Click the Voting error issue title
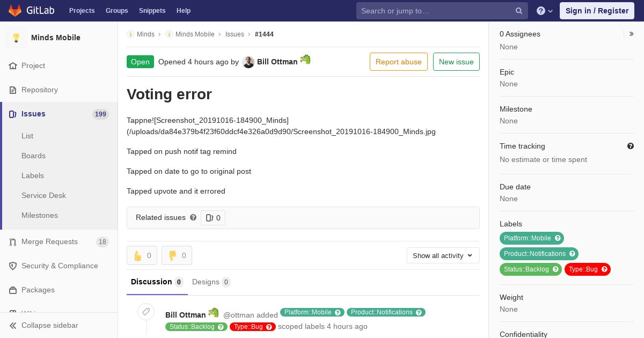This screenshot has height=338, width=644. coord(169,94)
